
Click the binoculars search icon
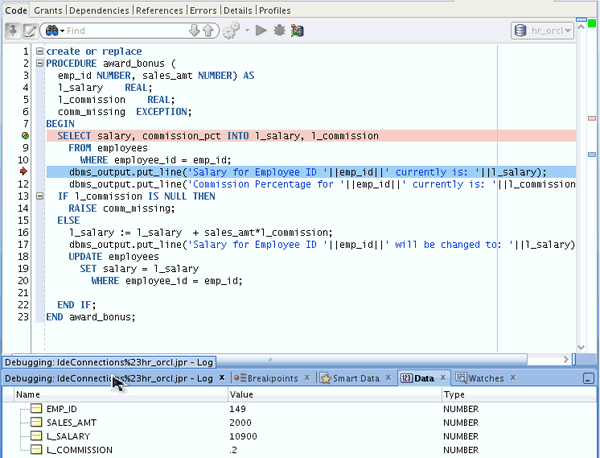point(54,31)
